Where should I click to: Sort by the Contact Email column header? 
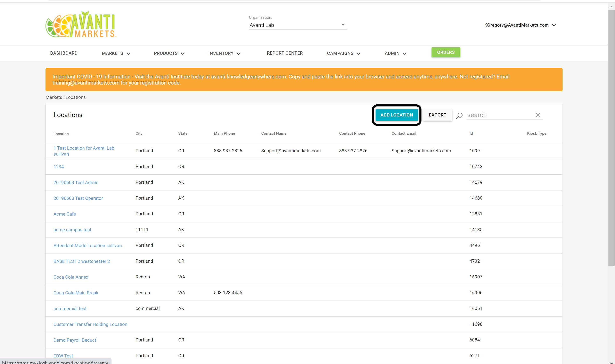tap(404, 133)
